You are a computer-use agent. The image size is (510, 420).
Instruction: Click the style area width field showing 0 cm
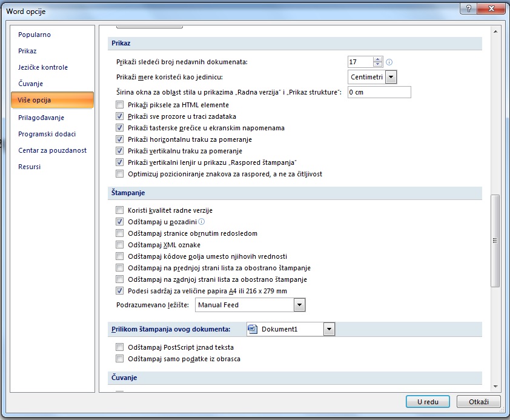click(379, 92)
